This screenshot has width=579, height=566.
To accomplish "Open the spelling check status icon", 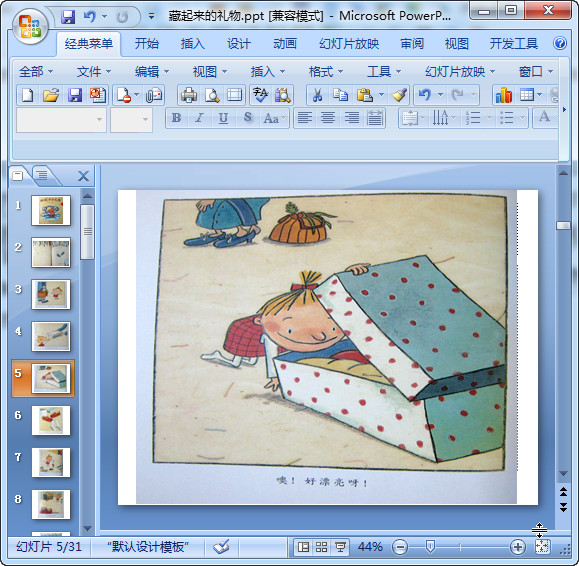I will tap(222, 547).
